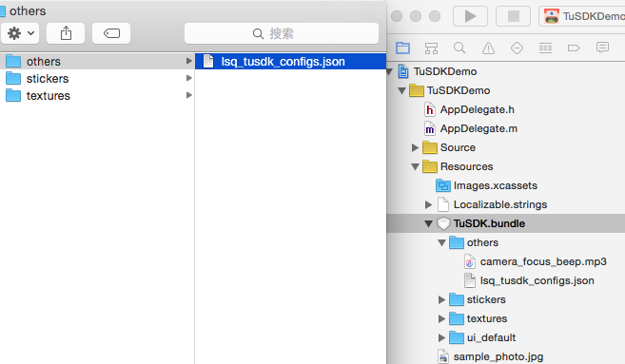This screenshot has width=625, height=364.
Task: Collapse the TuSDKDemo yellow group triangle
Action: 401,91
